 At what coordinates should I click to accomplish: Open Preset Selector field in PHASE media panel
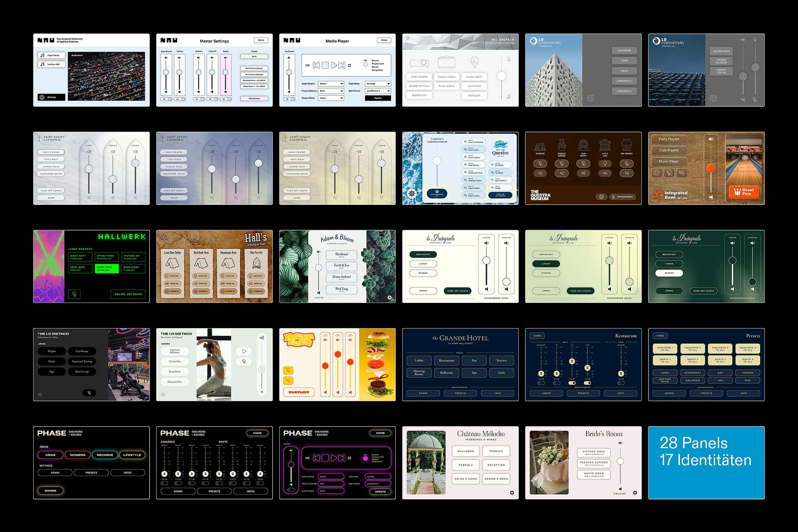click(x=331, y=483)
